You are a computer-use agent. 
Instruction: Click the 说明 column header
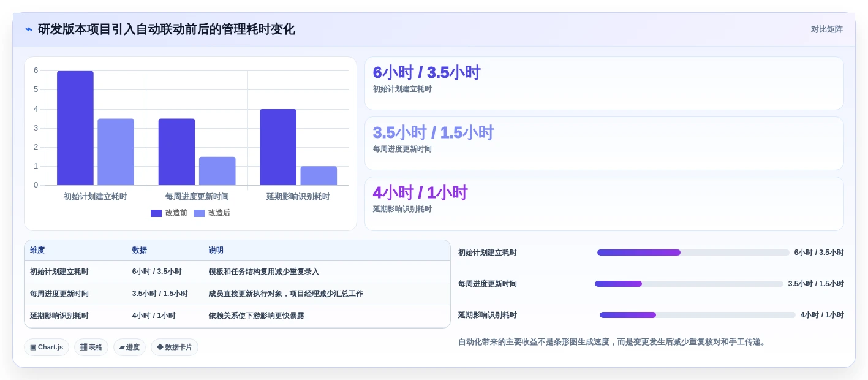pyautogui.click(x=216, y=250)
